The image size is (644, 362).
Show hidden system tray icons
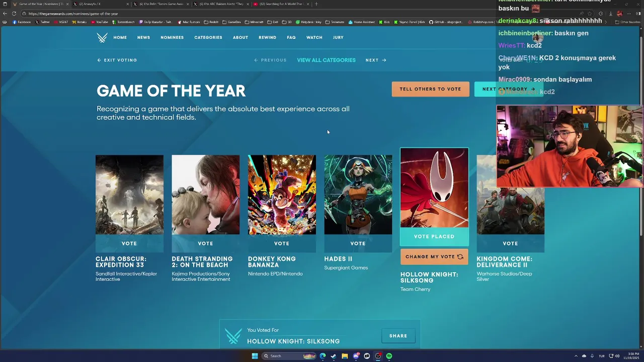(576, 356)
